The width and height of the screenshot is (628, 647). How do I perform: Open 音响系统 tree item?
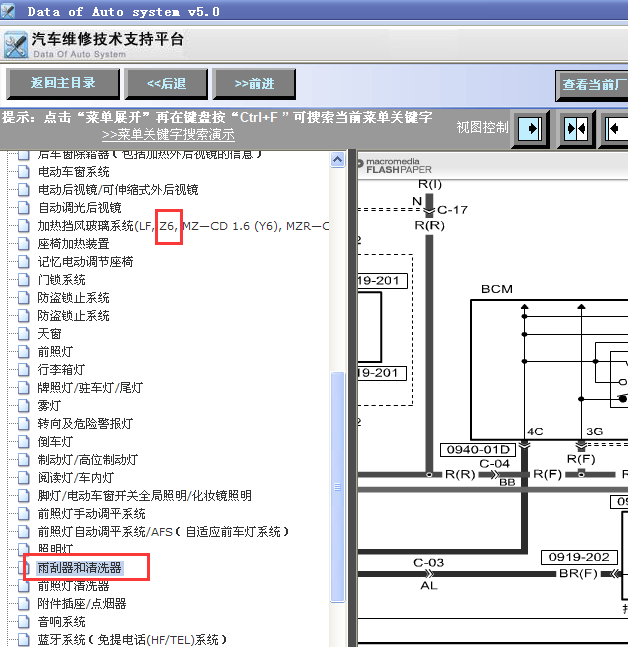pos(61,622)
